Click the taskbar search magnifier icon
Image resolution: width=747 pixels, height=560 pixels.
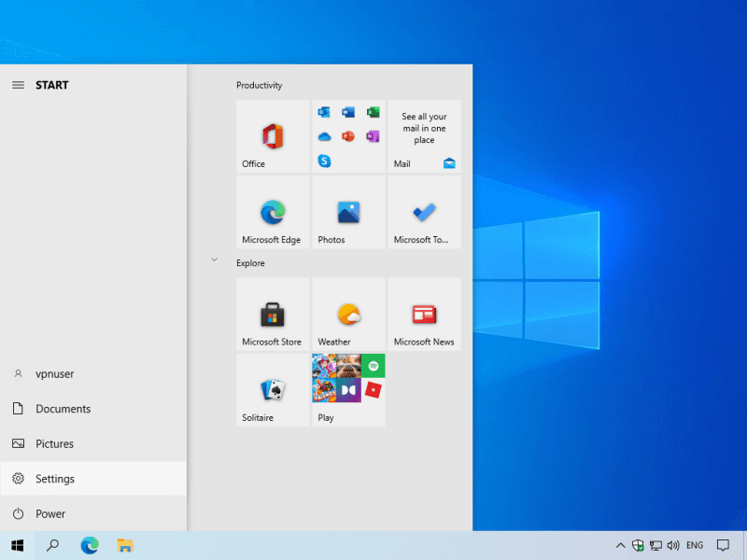[x=53, y=545]
